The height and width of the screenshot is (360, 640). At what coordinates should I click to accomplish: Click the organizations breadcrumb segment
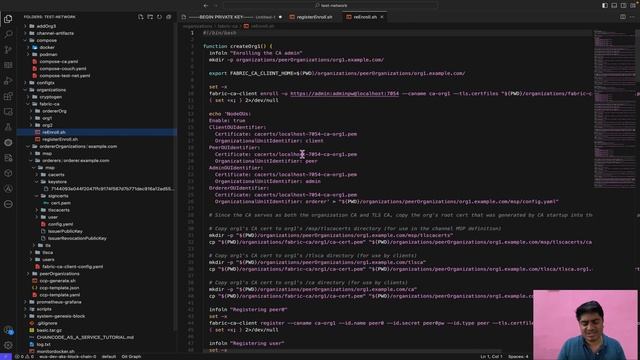(x=197, y=26)
